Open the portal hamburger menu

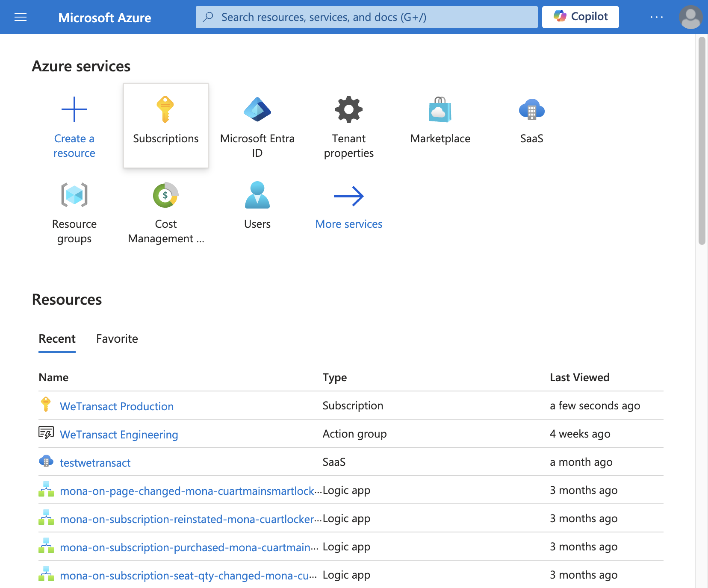[x=21, y=17]
